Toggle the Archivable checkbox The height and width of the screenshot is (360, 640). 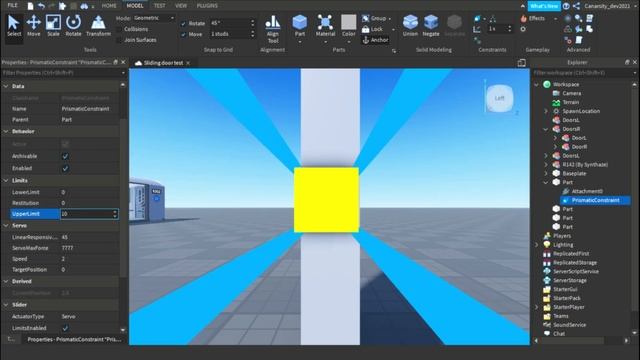tap(65, 156)
